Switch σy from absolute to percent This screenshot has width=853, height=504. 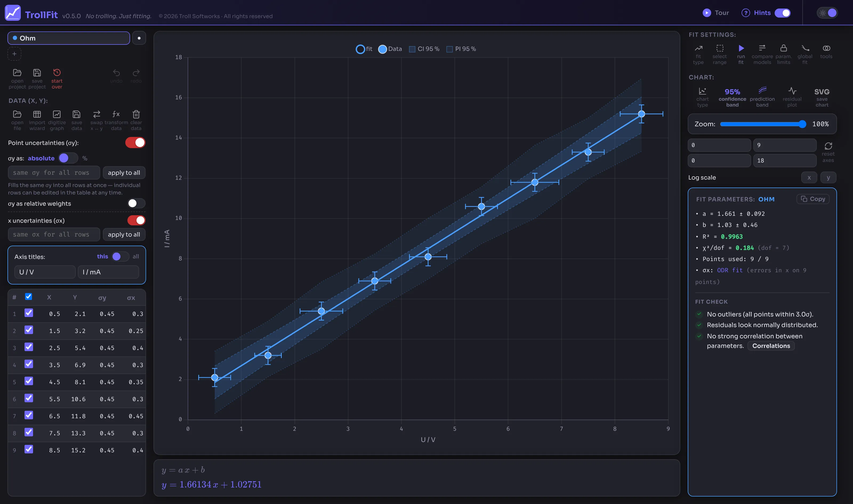68,158
